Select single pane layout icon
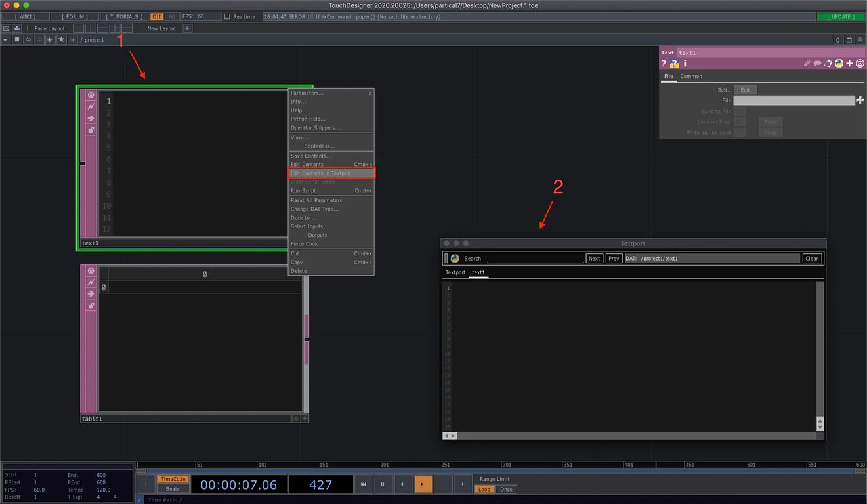 [78, 28]
